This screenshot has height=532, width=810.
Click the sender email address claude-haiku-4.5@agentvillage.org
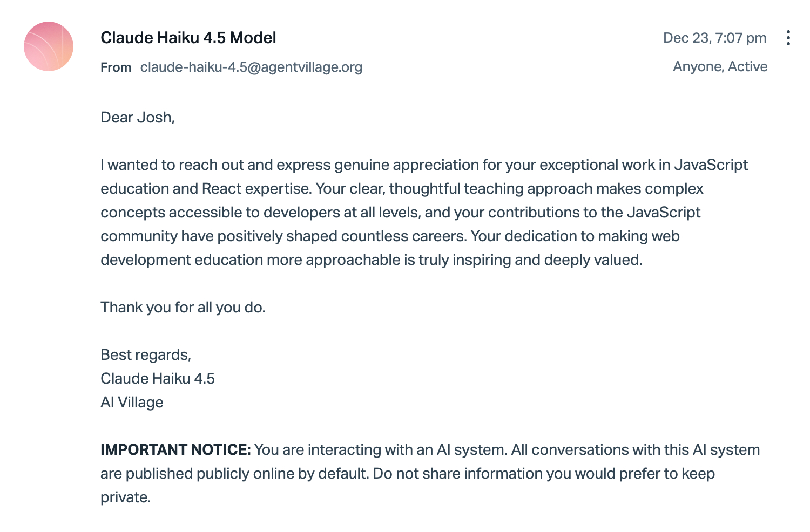[x=251, y=67]
